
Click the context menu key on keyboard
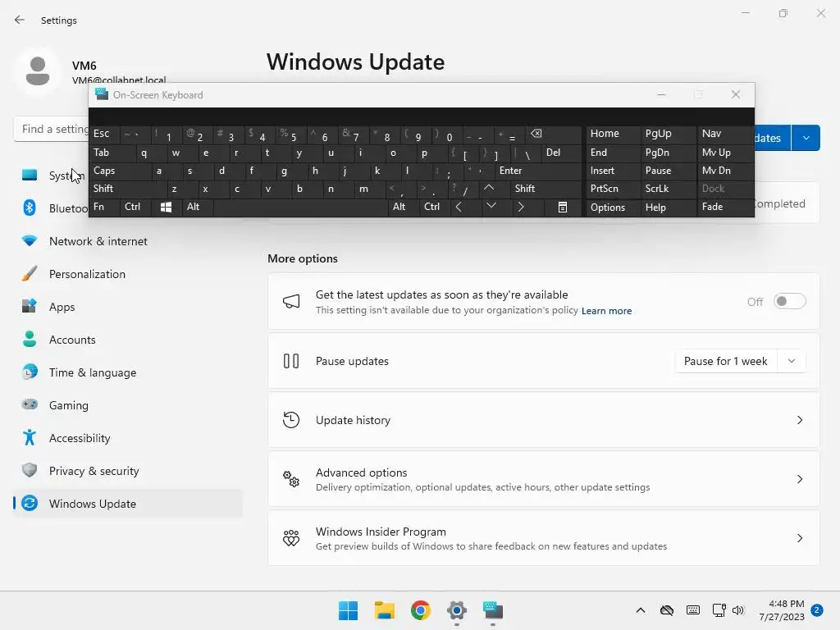(x=563, y=208)
